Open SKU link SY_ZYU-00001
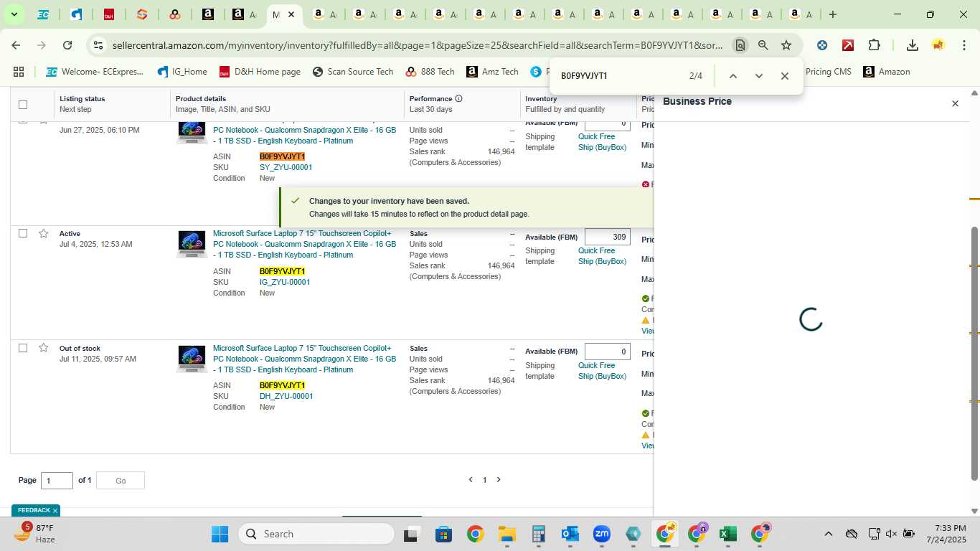980x551 pixels. pos(286,167)
